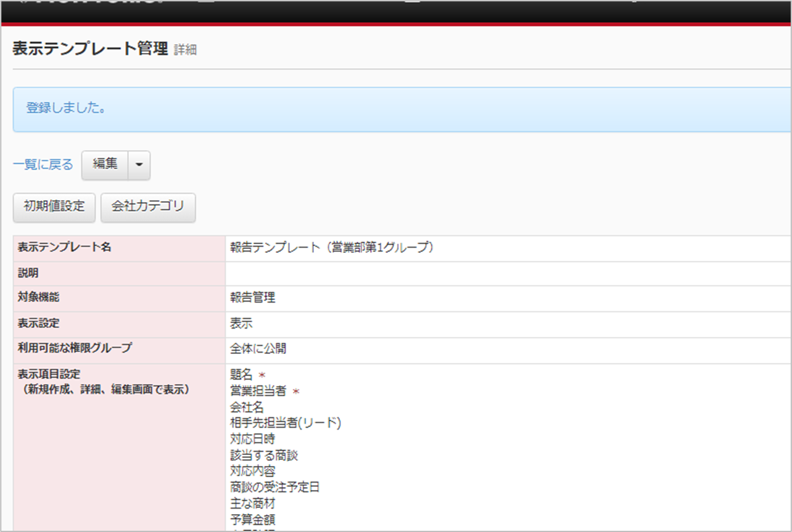Screen dimensions: 792x532
Task: Click the template name 報告テンプレート（営業部第1グループ）
Action: [332, 248]
